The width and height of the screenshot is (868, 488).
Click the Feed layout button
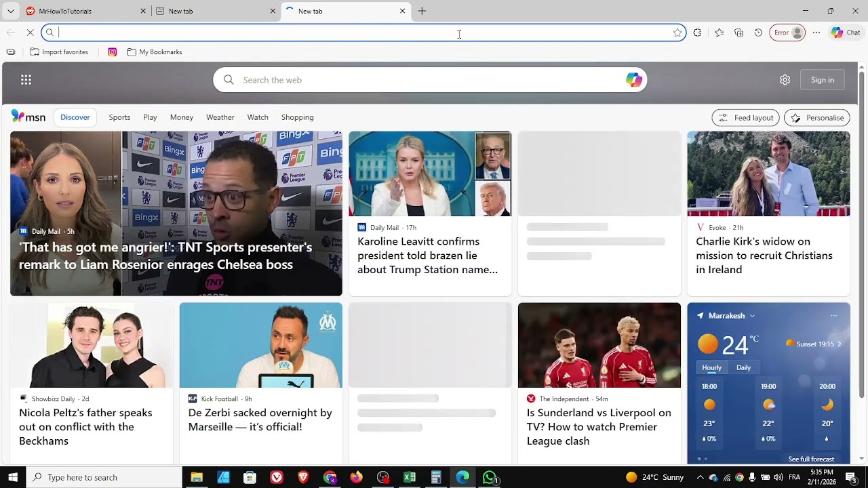pos(746,117)
